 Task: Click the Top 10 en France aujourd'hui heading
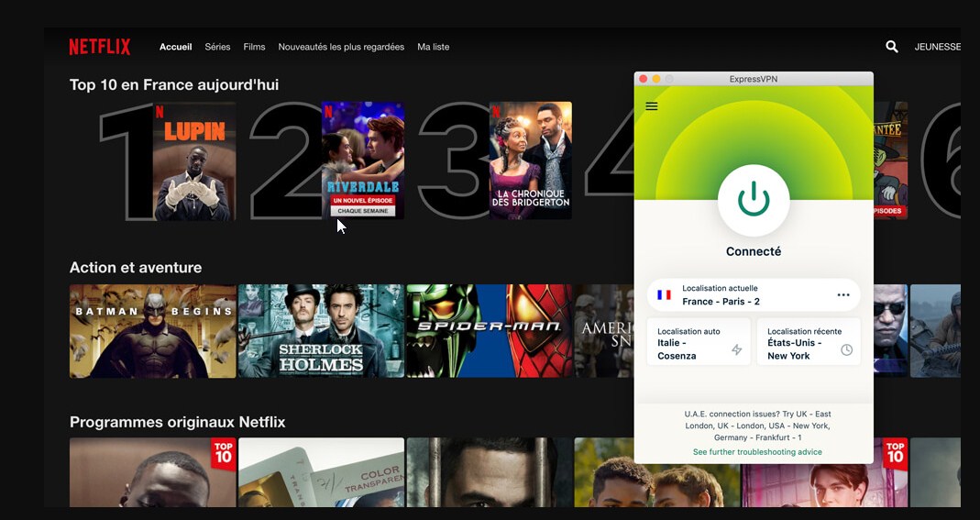click(x=174, y=85)
